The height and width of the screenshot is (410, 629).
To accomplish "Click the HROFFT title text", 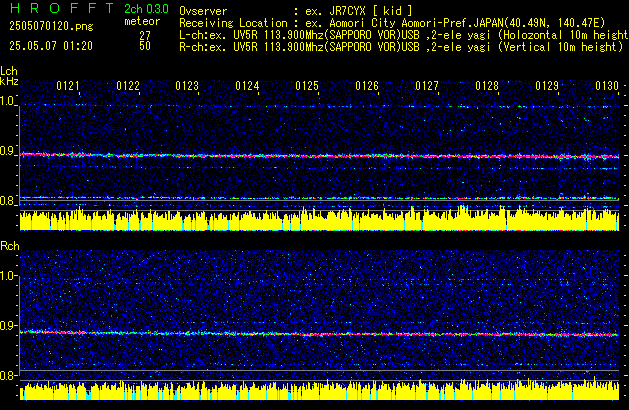I will pyautogui.click(x=62, y=8).
